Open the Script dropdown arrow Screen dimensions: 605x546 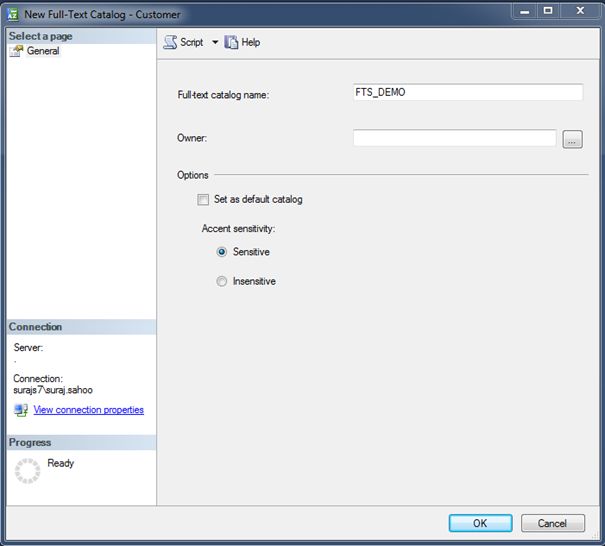click(x=215, y=42)
